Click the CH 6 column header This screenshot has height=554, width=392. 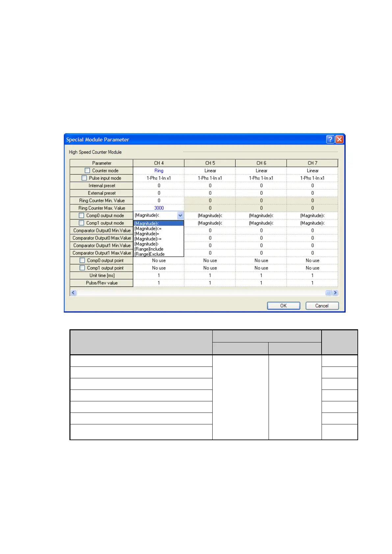[x=261, y=163]
